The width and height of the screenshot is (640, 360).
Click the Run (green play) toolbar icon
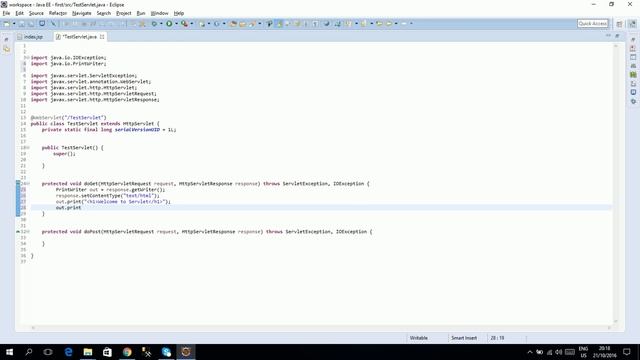click(x=169, y=24)
